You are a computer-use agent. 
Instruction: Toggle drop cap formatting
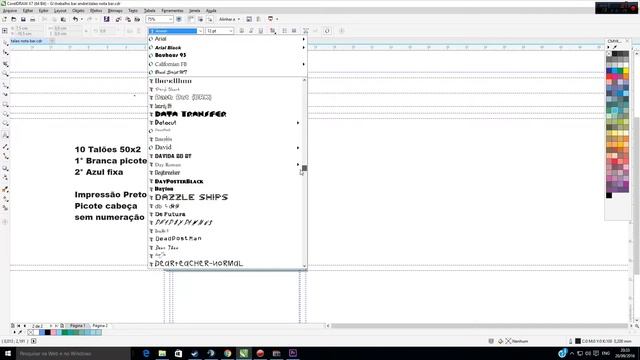pyautogui.click(x=294, y=31)
